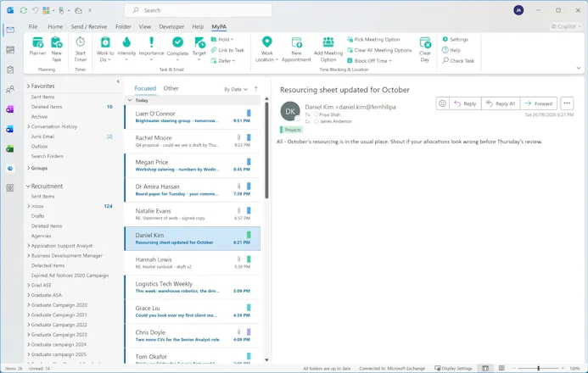
Task: Undo using quick access toolbar
Action: click(35, 10)
